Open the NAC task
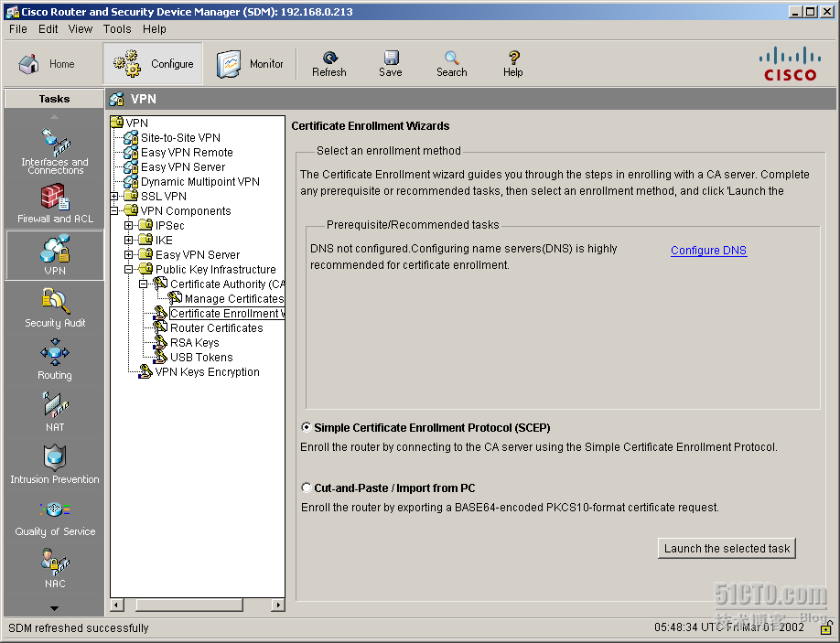This screenshot has height=643, width=840. click(55, 569)
